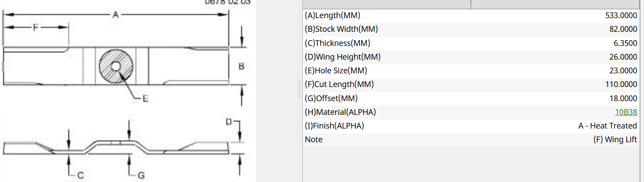
Task: Click the 110.0000 cut length value
Action: 621,84
